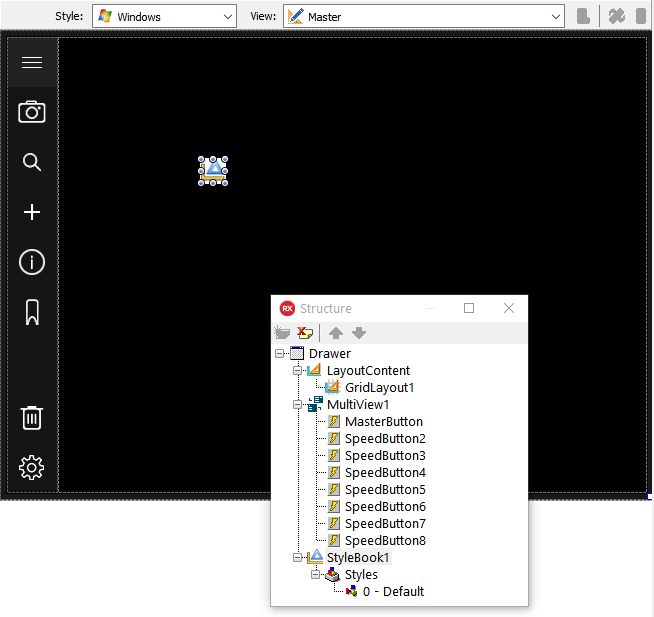Viewport: 654px width, 617px height.
Task: Collapse the LayoutContent node
Action: click(x=297, y=370)
